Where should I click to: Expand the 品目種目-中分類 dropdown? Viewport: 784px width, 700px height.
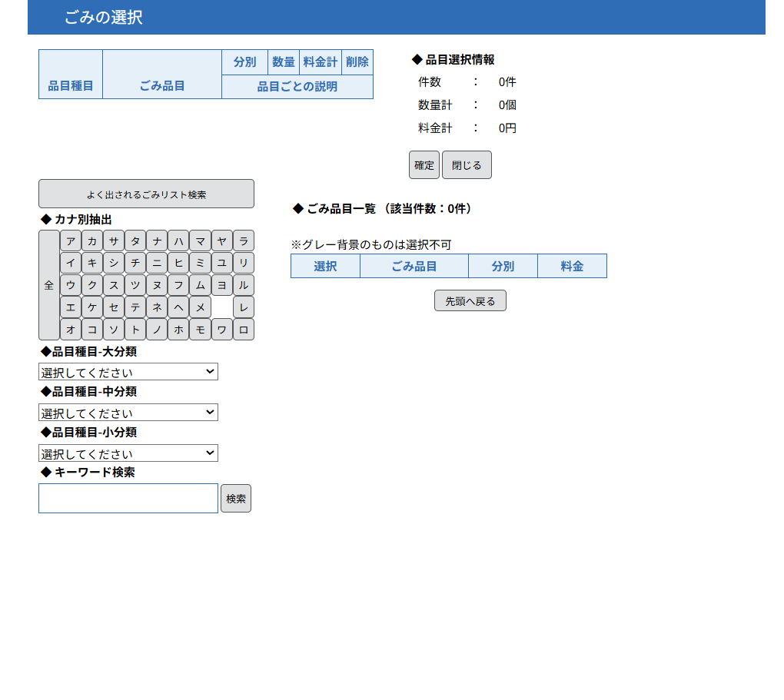(x=128, y=413)
